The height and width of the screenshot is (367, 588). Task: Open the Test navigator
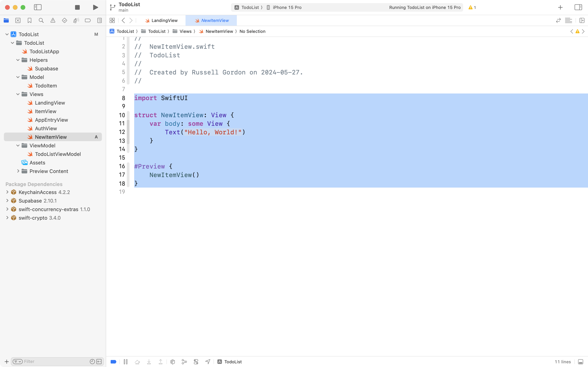(x=65, y=20)
